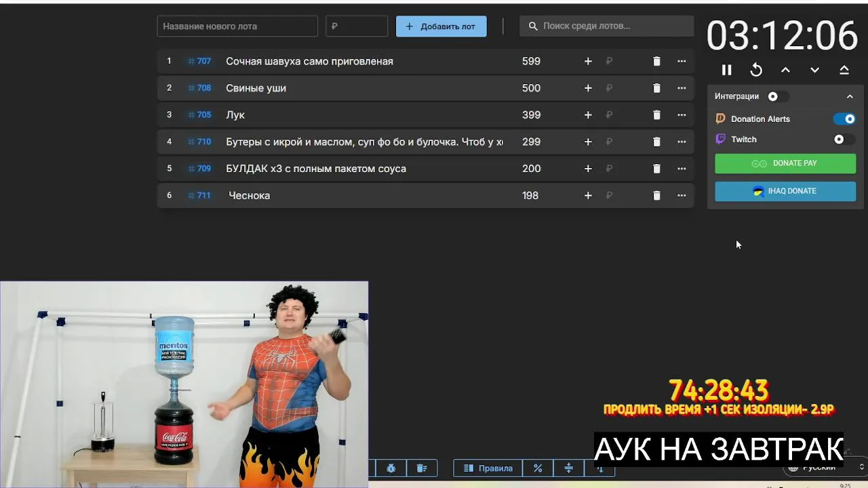
Task: Open the Русский language dropdown
Action: 825,468
